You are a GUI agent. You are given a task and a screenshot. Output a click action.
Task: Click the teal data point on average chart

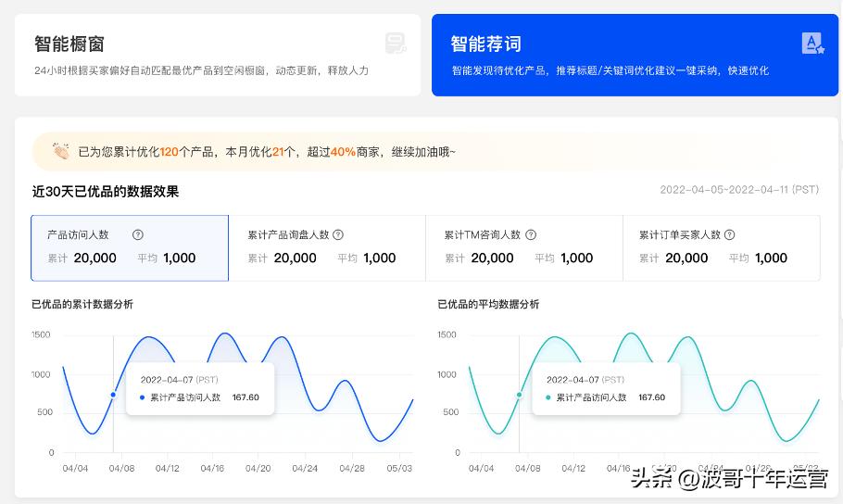520,395
